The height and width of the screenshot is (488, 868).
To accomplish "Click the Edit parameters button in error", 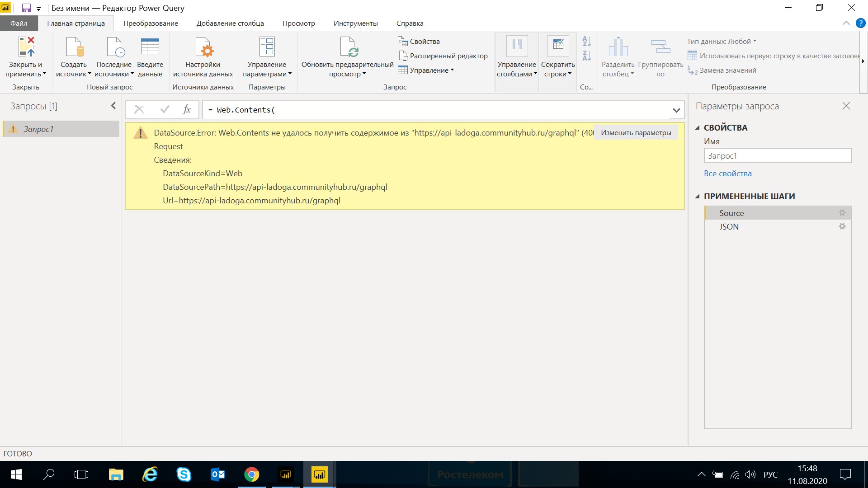I will 636,133.
